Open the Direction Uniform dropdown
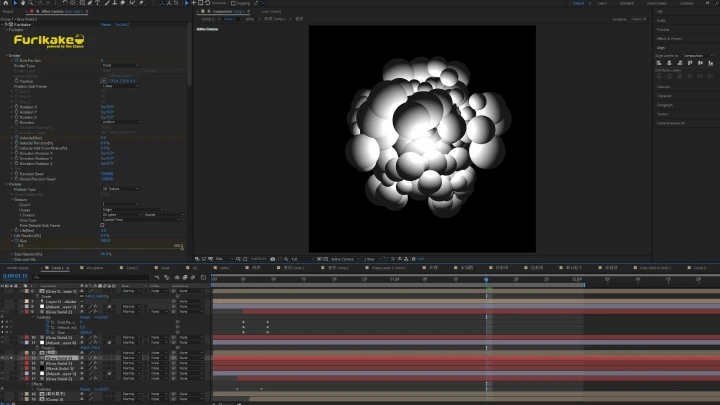Image resolution: width=720 pixels, height=405 pixels. 122,122
